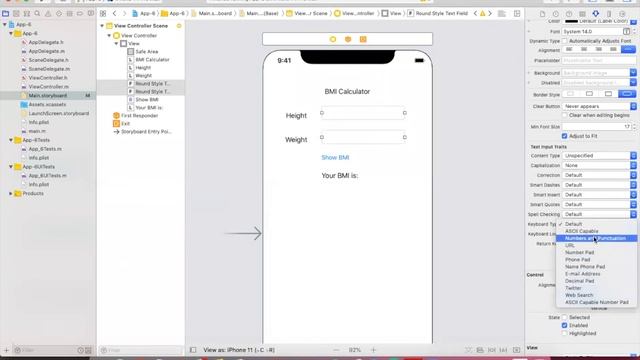The image size is (640, 360).
Task: Collapse the App-6 project root triangle
Action: pos(5,24)
